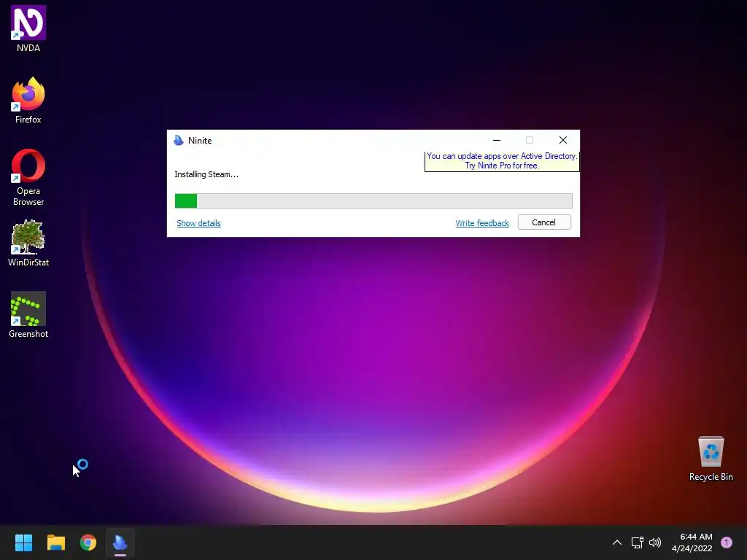This screenshot has width=747, height=560.
Task: Open File Explorer from the taskbar
Action: click(x=55, y=542)
